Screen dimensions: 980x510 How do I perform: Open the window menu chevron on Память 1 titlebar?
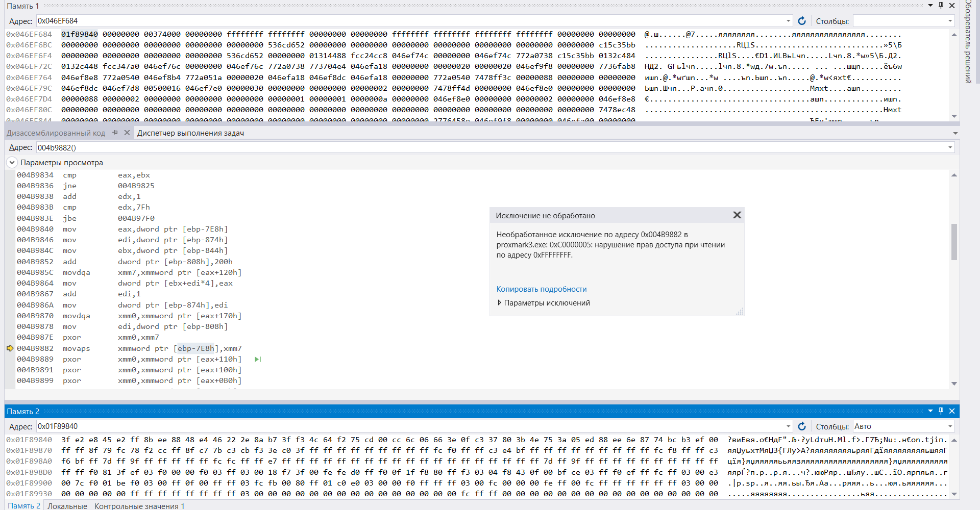[930, 6]
